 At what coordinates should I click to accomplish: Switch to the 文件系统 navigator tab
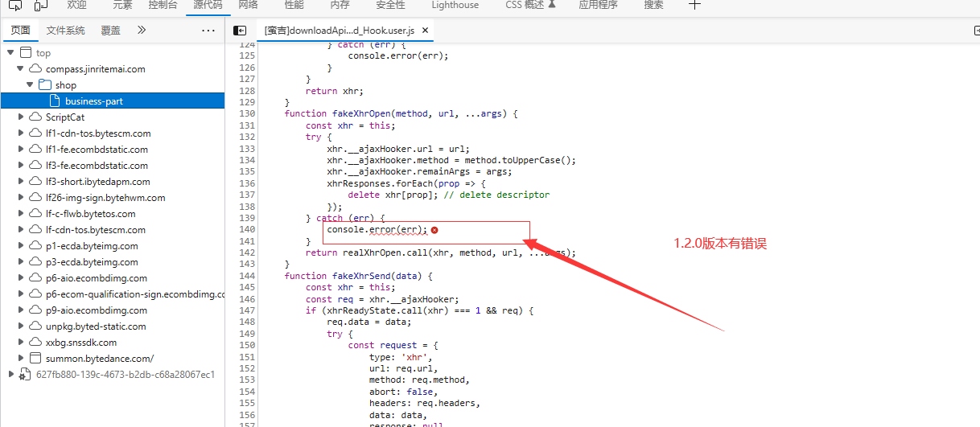65,31
